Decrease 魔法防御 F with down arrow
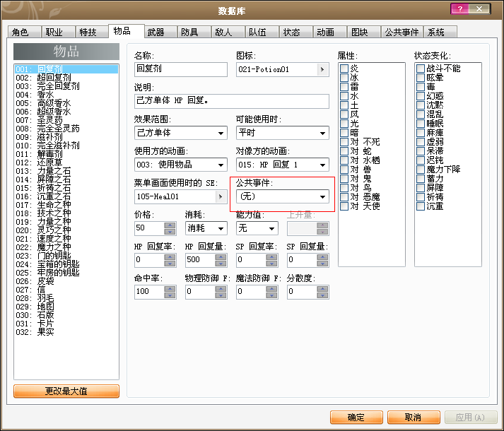 (272, 295)
